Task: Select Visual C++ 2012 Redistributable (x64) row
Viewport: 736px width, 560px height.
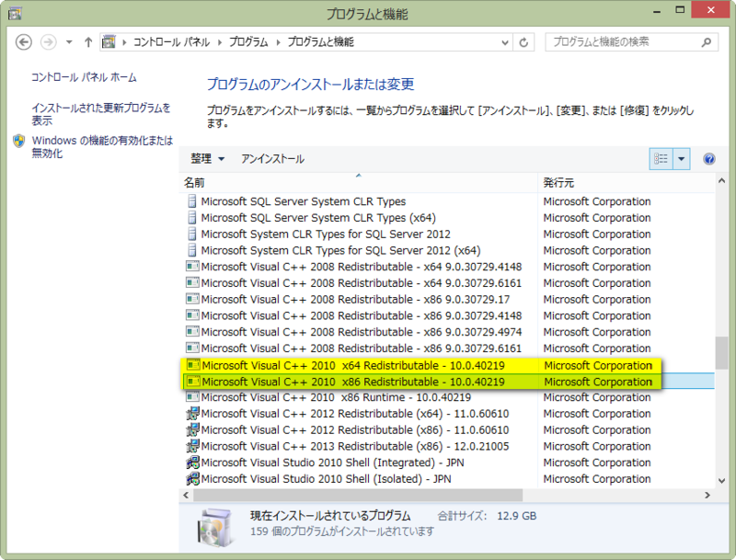Action: (447, 414)
